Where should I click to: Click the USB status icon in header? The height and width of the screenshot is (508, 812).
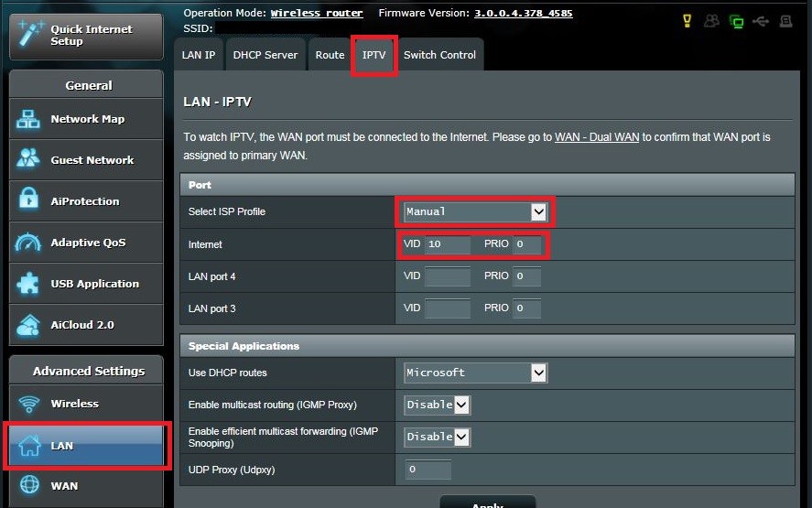point(761,21)
